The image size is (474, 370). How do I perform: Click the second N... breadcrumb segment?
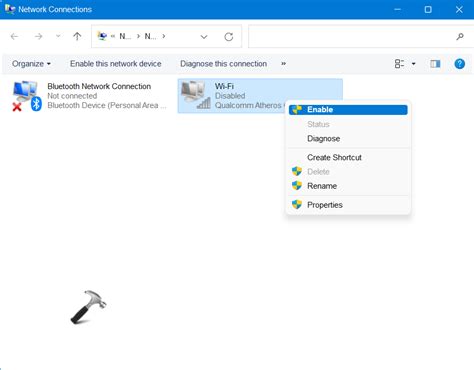click(x=150, y=36)
